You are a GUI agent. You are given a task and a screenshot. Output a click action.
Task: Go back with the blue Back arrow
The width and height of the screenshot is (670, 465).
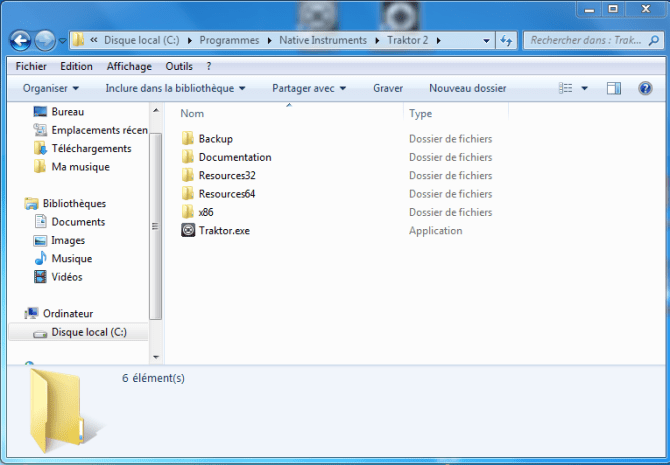[x=21, y=41]
